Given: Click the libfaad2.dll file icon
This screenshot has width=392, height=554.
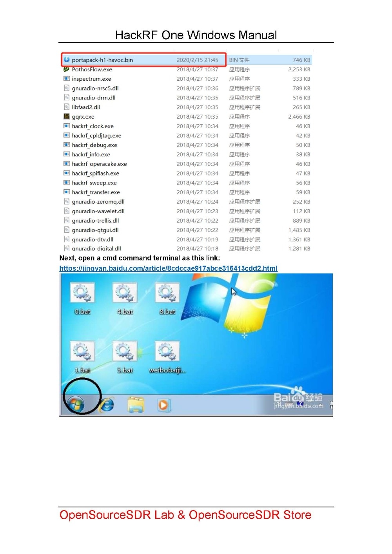Looking at the screenshot, I should 67,107.
